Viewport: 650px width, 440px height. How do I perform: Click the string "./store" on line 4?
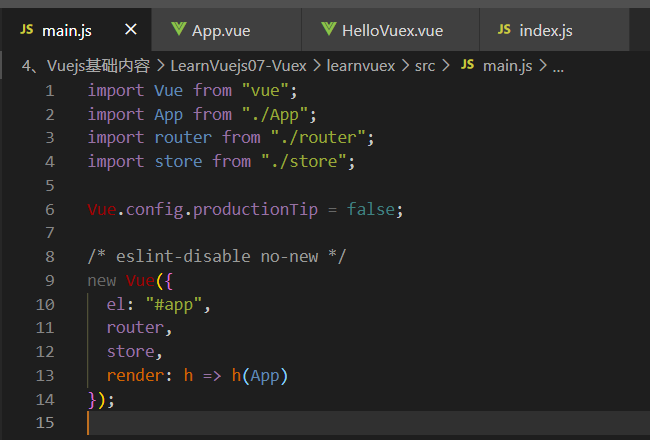pyautogui.click(x=304, y=162)
